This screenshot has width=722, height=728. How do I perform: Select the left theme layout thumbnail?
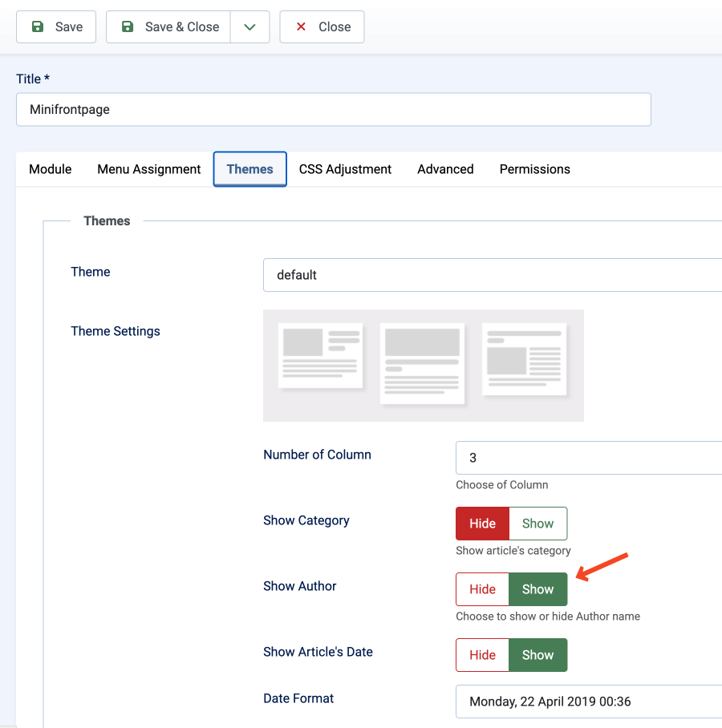click(x=320, y=355)
